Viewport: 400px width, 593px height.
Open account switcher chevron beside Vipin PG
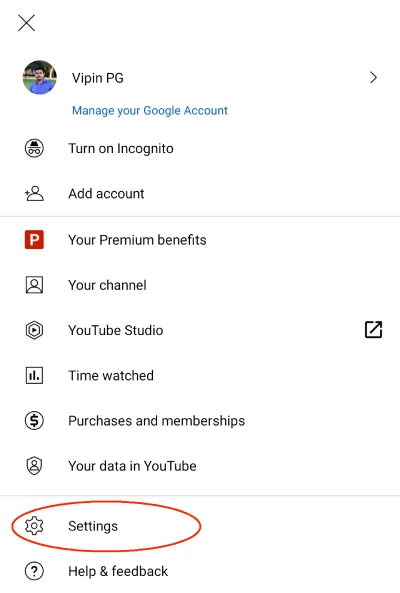click(x=374, y=78)
